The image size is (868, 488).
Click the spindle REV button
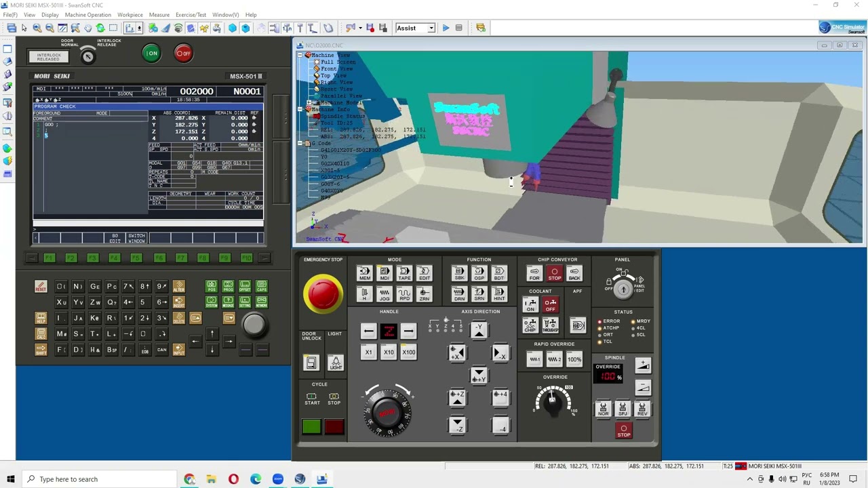642,409
